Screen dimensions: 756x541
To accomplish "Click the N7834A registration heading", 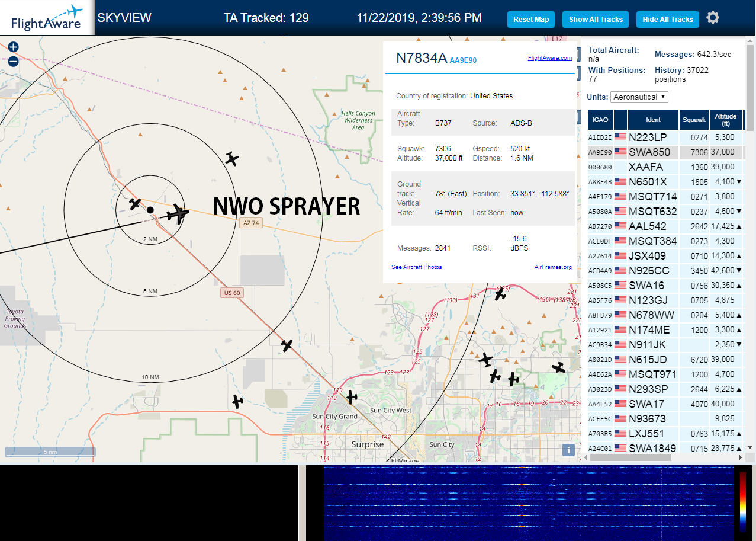I will tap(422, 58).
